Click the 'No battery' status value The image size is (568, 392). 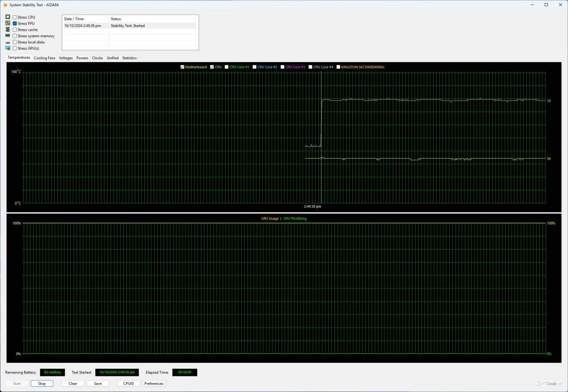(52, 372)
